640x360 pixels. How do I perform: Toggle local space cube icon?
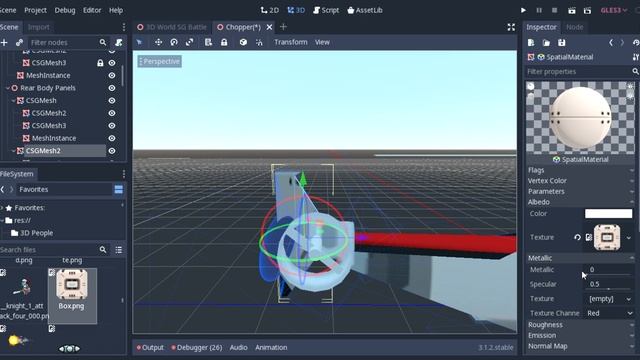pyautogui.click(x=243, y=42)
